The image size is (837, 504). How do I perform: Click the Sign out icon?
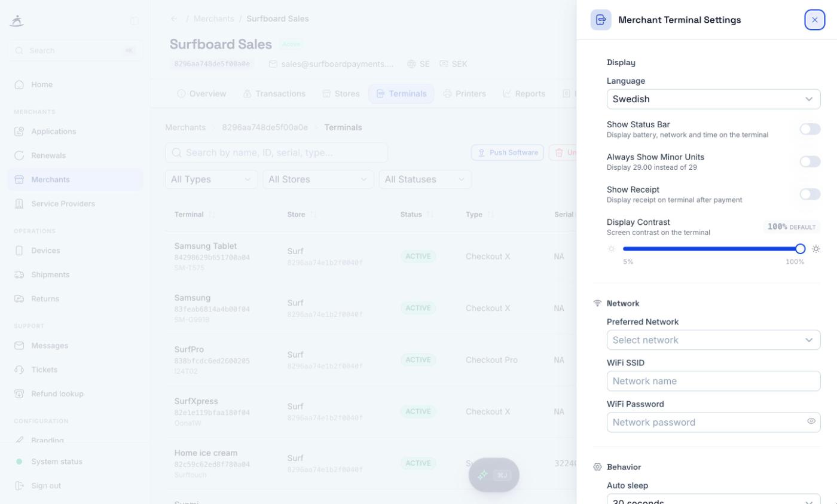pos(19,485)
